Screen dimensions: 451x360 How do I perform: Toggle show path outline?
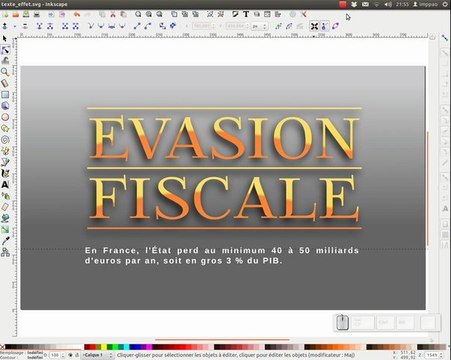335,26
